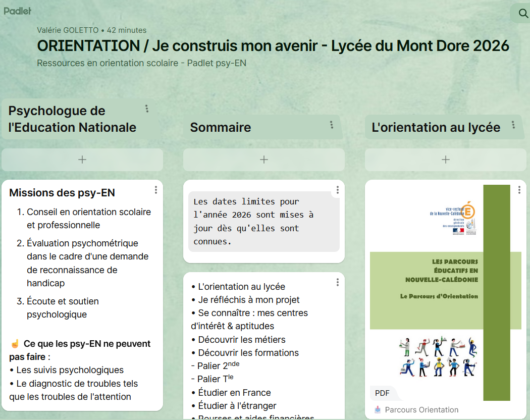The image size is (530, 420).
Task: Click the Padlet logo
Action: coord(17,11)
